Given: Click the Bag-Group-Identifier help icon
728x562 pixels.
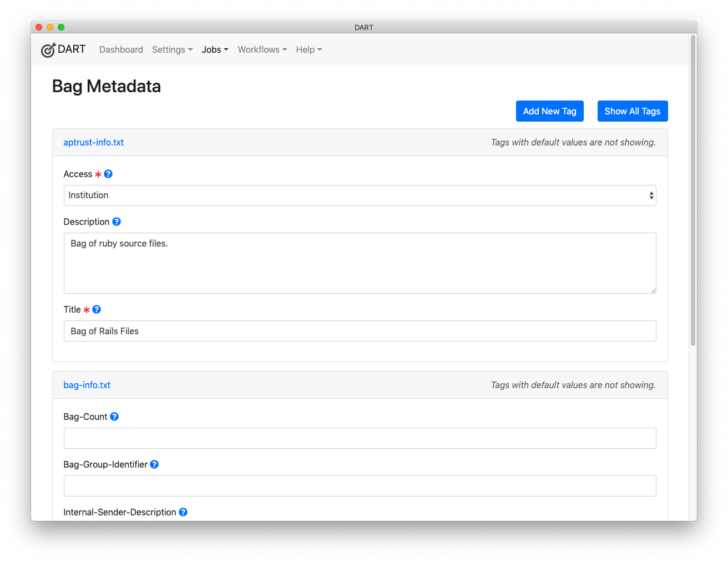Looking at the screenshot, I should coord(154,464).
